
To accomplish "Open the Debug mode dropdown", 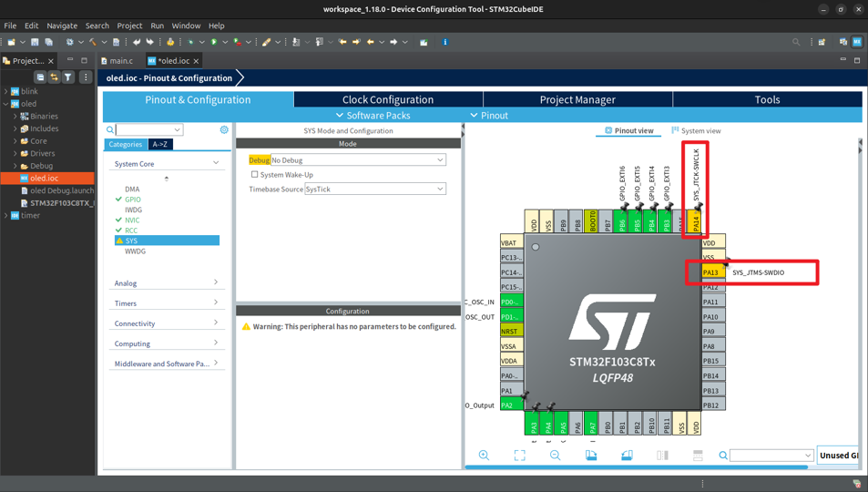I will click(x=358, y=159).
